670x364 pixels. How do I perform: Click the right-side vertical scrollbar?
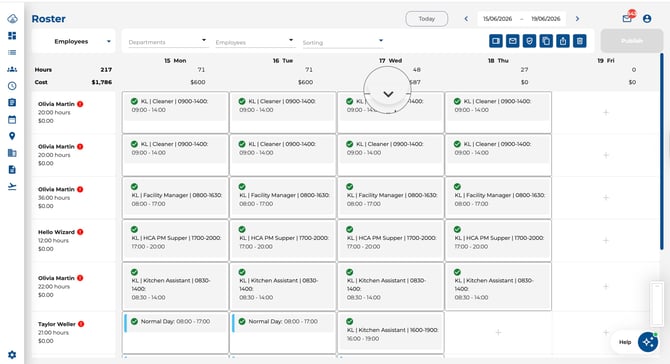coord(661,152)
